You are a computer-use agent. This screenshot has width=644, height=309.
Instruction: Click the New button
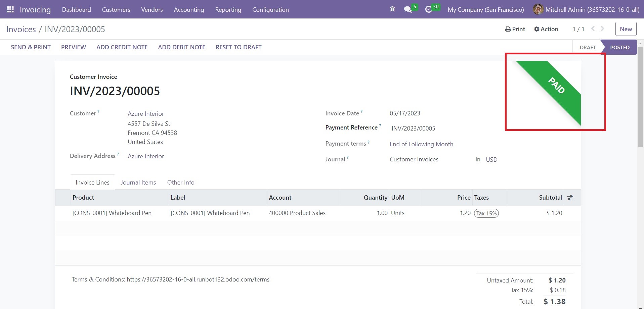[626, 29]
